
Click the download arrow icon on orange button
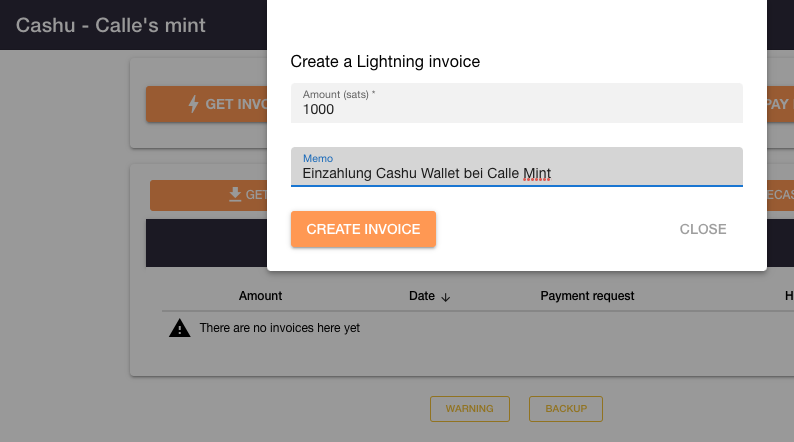235,194
